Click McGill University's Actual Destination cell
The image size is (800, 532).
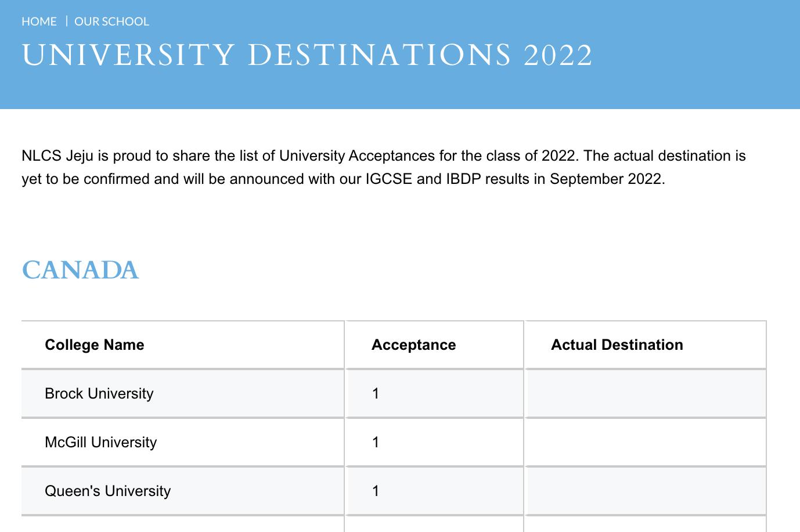tap(646, 442)
